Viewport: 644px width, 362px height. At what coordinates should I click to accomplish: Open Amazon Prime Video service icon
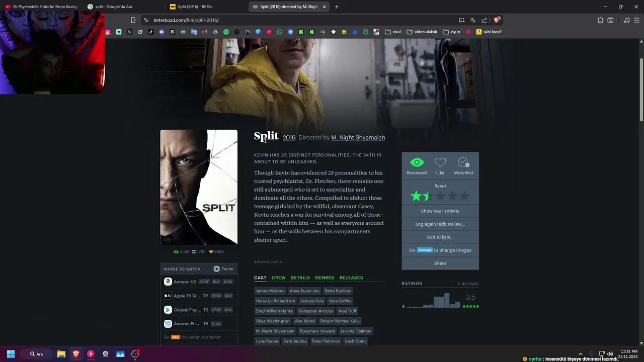click(x=168, y=324)
